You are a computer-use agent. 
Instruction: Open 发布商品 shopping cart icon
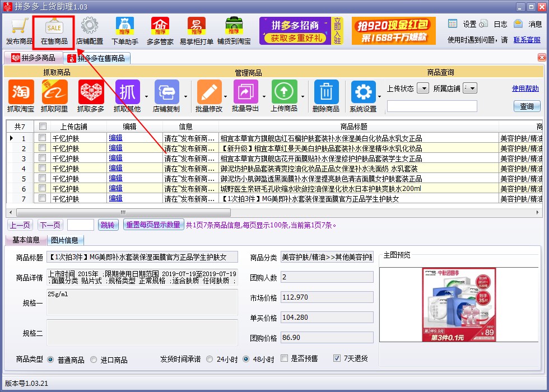click(x=19, y=31)
